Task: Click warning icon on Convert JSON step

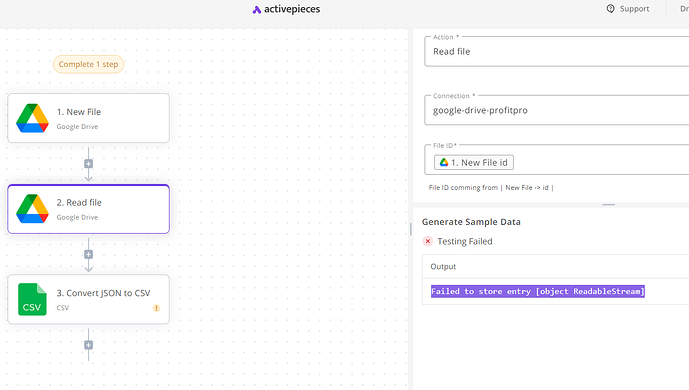Action: (156, 308)
